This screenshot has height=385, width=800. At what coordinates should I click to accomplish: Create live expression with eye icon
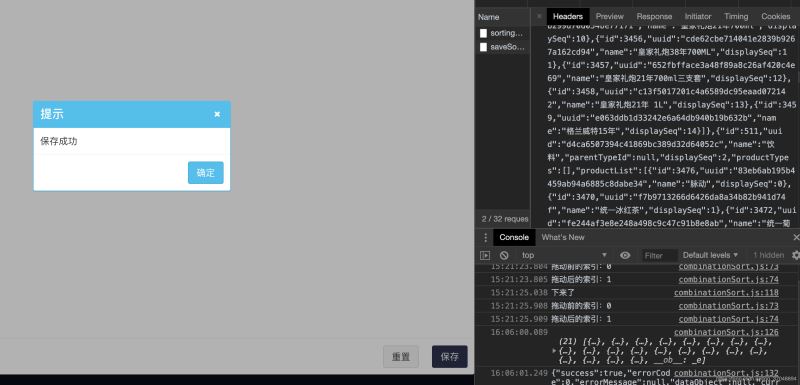625,255
